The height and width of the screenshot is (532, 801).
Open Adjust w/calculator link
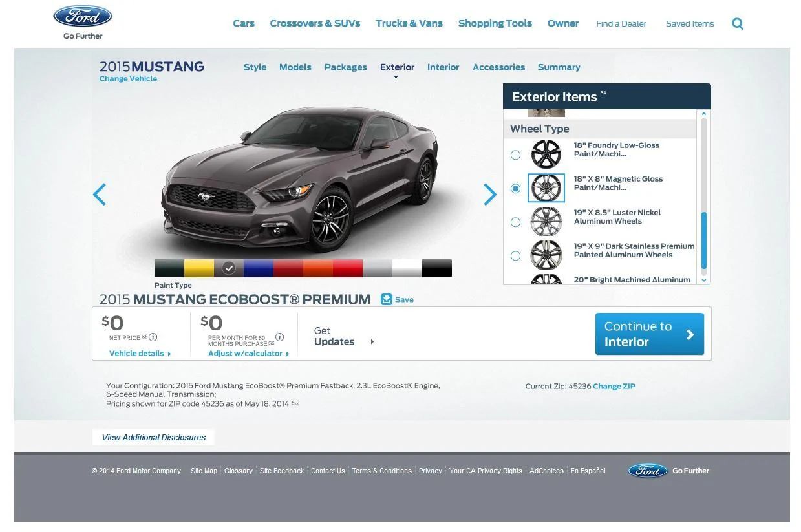point(249,354)
